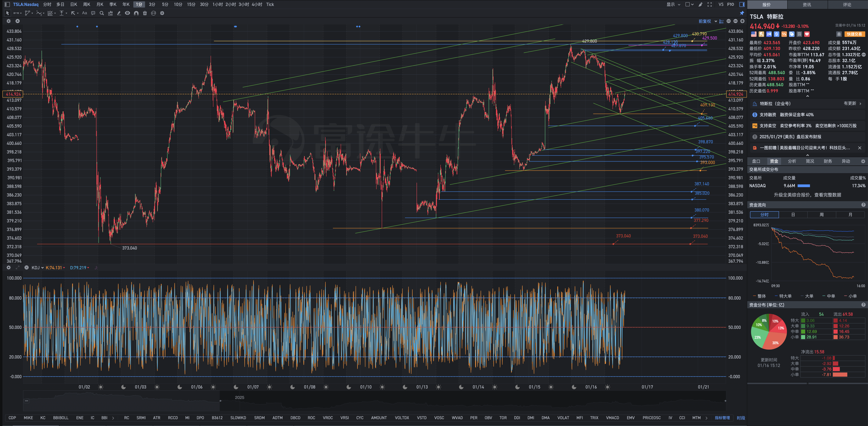Expand the wave pattern tools dropdown

tap(44, 13)
